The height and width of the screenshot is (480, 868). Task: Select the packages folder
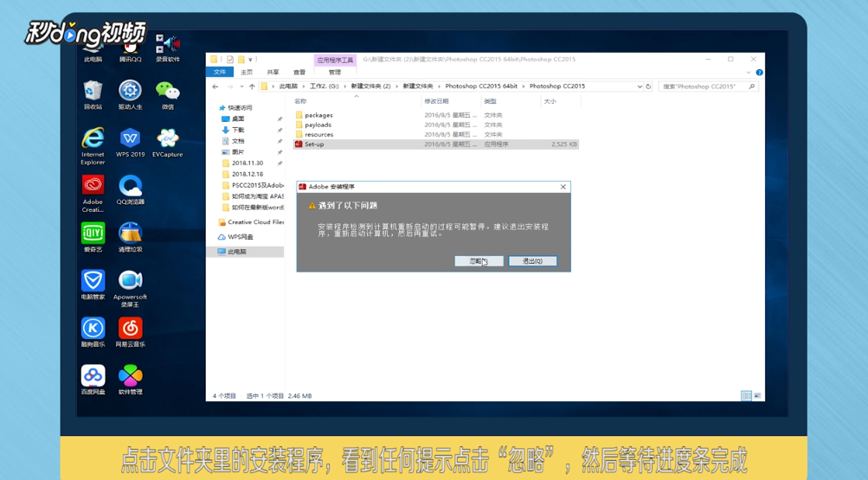[x=318, y=115]
